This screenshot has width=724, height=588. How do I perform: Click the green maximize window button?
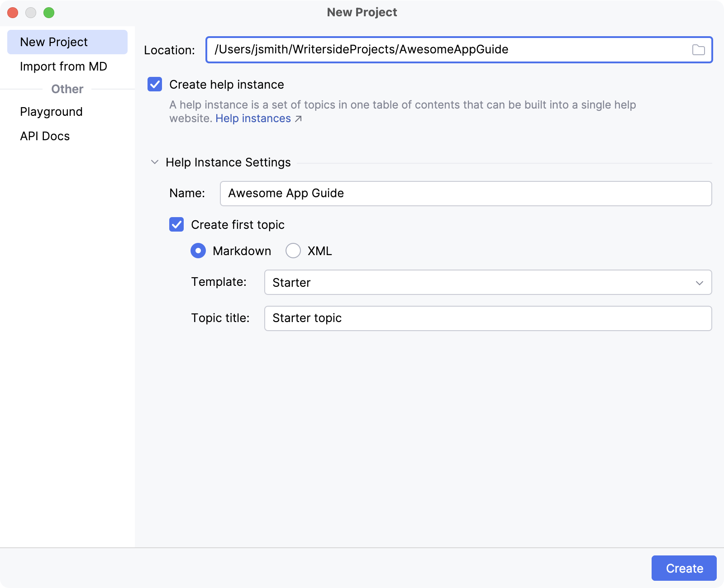pyautogui.click(x=49, y=13)
